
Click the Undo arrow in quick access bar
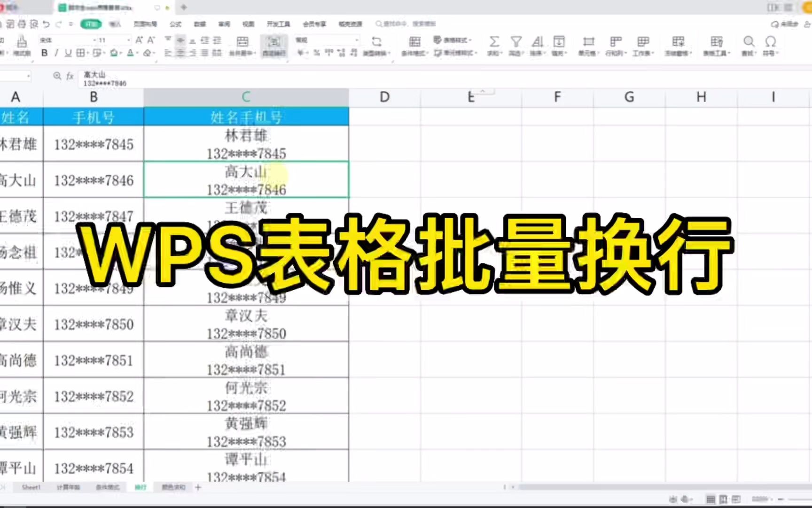46,24
